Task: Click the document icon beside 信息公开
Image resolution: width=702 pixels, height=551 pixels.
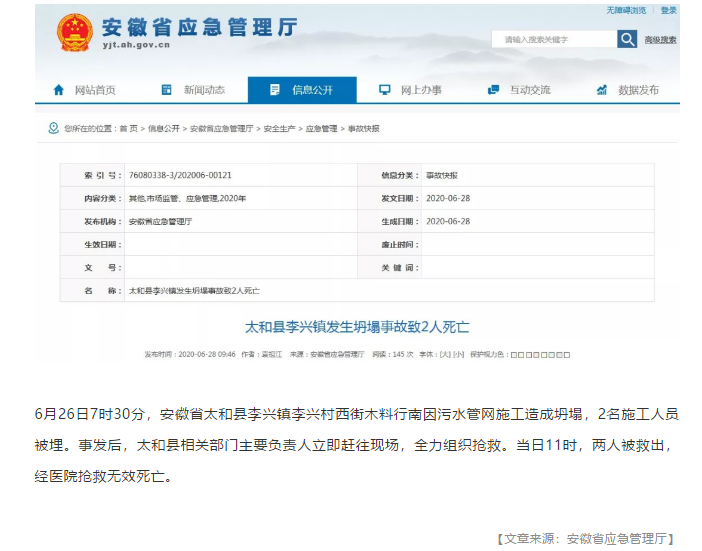Action: pos(275,90)
